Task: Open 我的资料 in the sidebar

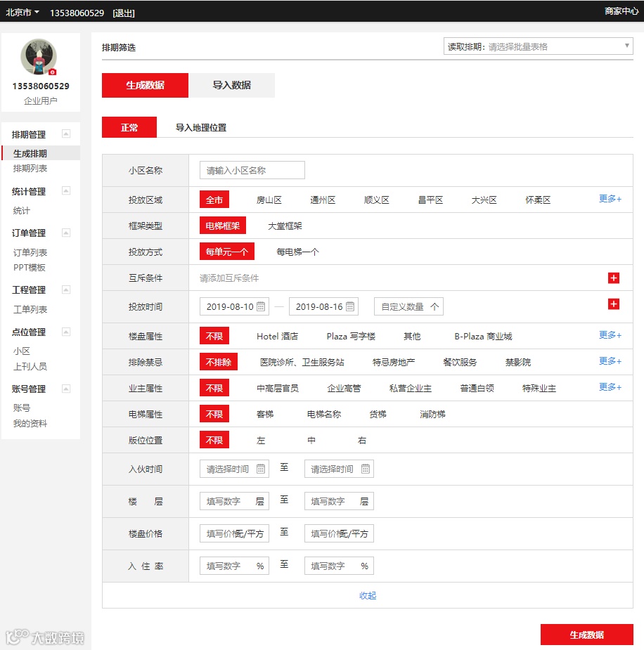Action: (x=30, y=423)
